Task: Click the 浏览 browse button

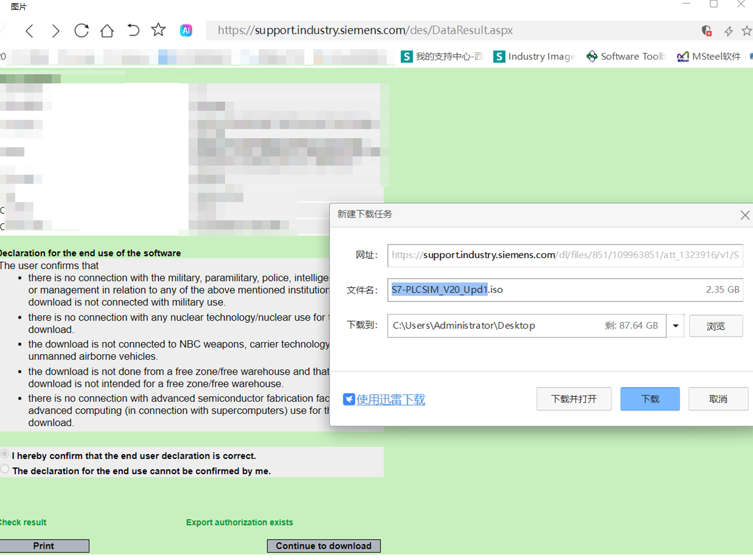Action: click(x=715, y=326)
